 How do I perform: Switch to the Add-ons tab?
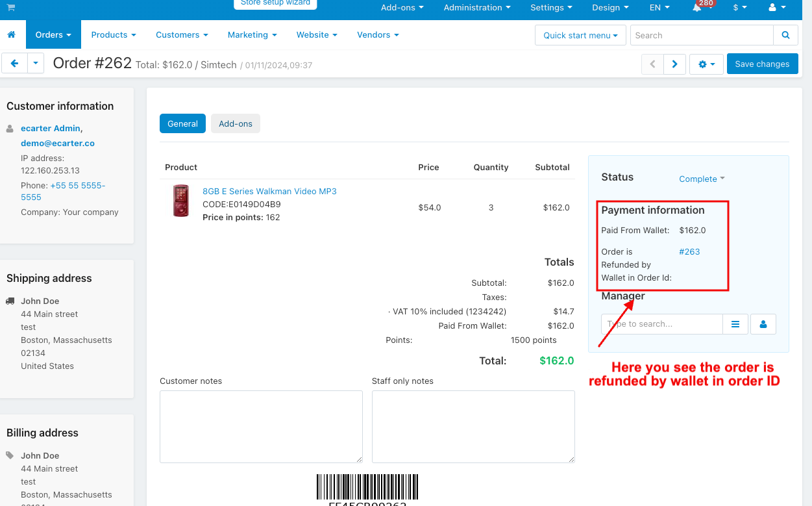tap(235, 123)
